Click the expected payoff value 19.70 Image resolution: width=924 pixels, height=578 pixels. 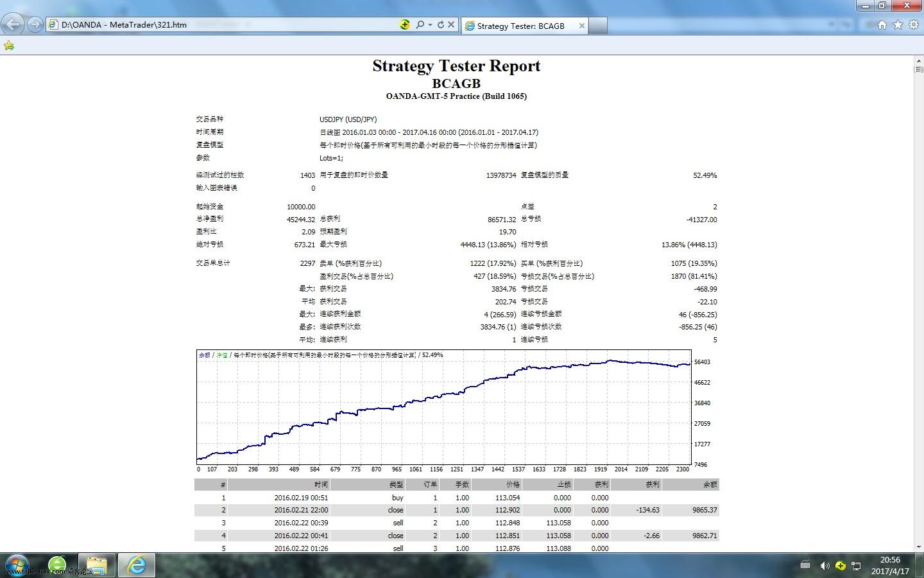click(x=508, y=232)
